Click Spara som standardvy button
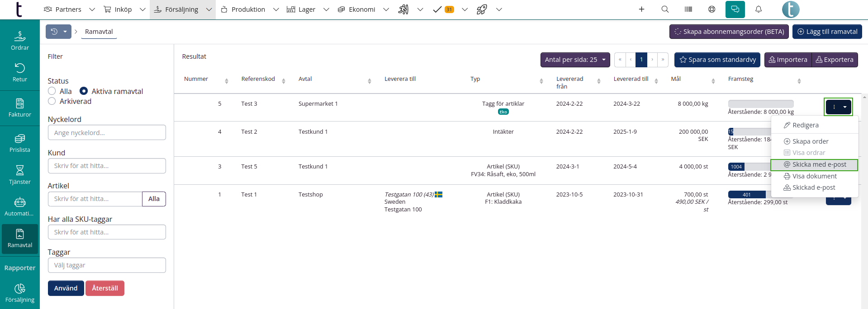The width and height of the screenshot is (868, 309). [717, 60]
